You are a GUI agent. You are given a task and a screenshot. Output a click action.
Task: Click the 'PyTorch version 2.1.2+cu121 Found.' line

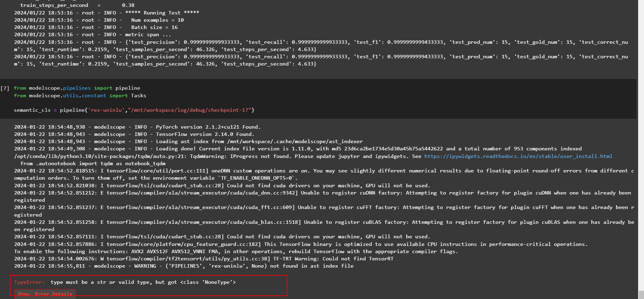(x=137, y=127)
